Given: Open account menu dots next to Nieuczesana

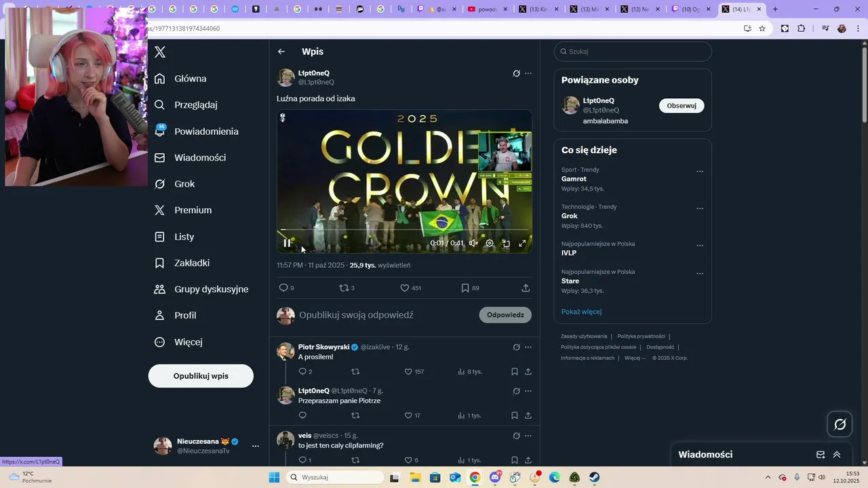Looking at the screenshot, I should point(256,446).
